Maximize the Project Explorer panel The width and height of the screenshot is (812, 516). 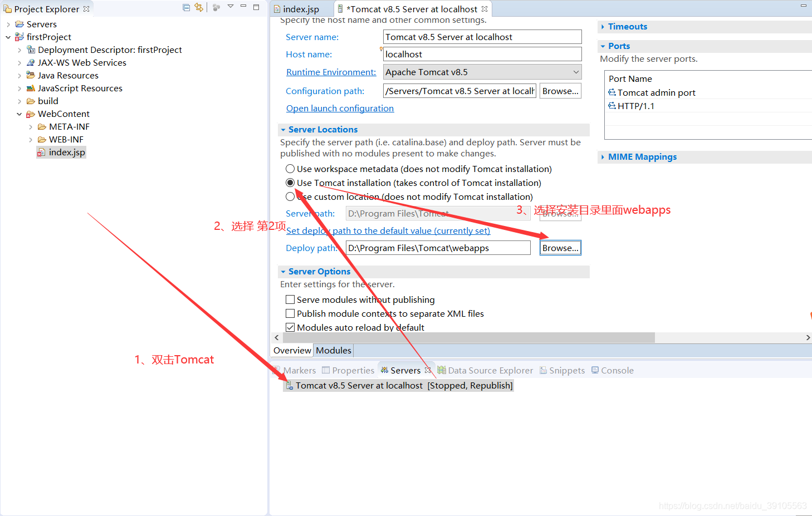pos(256,7)
